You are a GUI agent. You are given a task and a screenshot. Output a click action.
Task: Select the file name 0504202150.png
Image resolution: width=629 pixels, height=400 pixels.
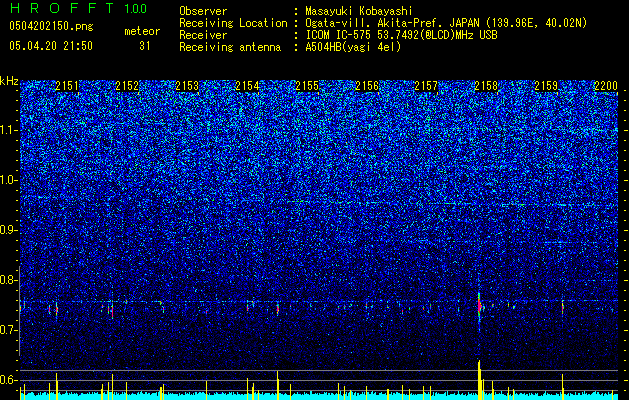pyautogui.click(x=51, y=27)
